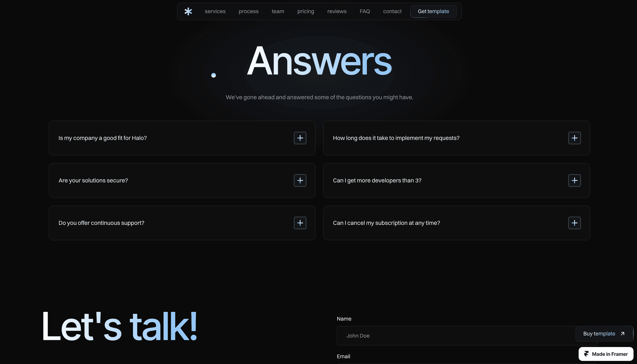Click the asterisk logo in navbar

[x=188, y=12]
